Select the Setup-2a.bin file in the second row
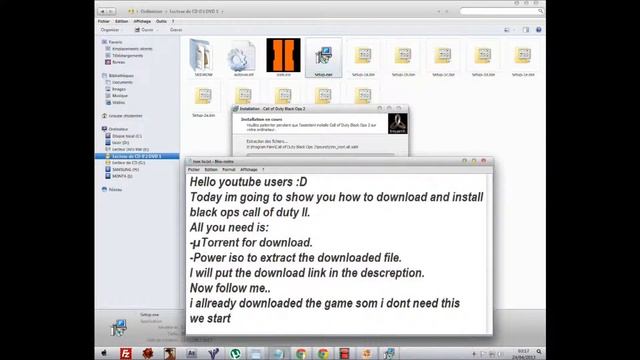Screen dimensions: 640x360 point(203,99)
